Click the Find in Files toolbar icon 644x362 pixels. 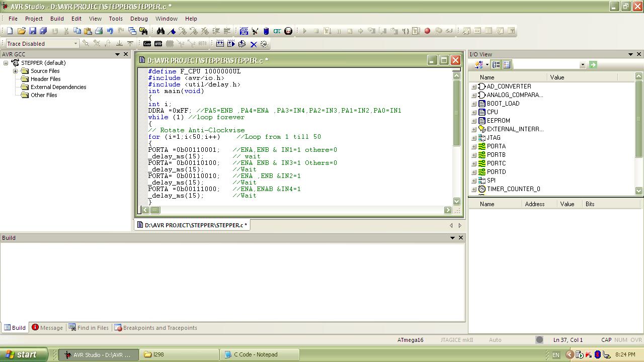tap(143, 31)
